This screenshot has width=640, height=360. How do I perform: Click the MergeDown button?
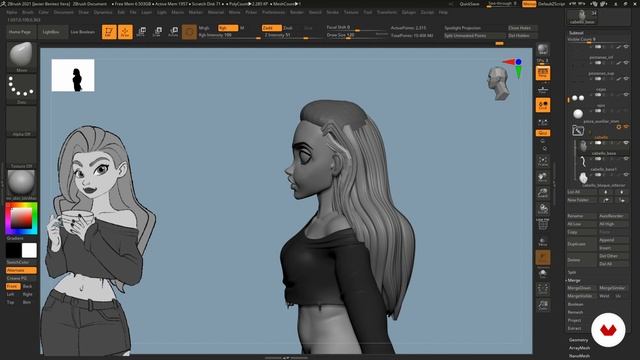click(x=582, y=288)
